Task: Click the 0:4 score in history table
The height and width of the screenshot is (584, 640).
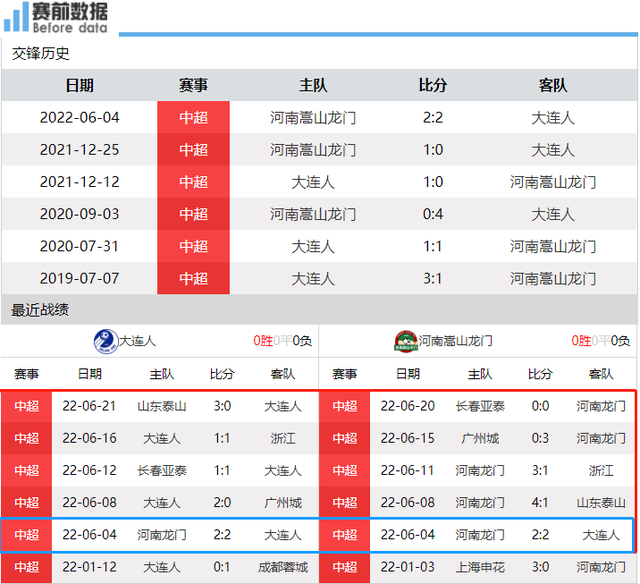Action: tap(433, 214)
